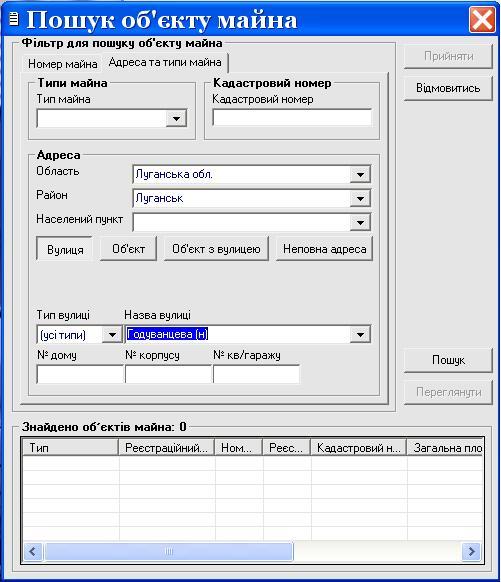
Task: Click the Пошук button
Action: pos(448,360)
